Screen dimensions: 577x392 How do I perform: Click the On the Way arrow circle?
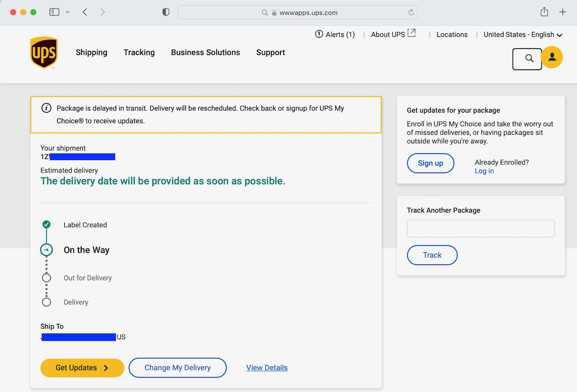click(46, 250)
